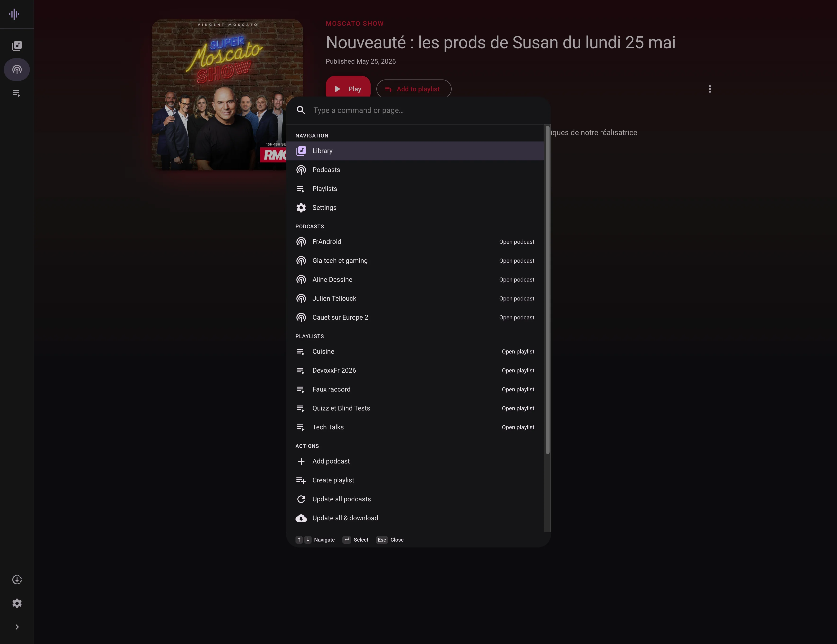The image size is (837, 644).
Task: Open the Julien Tellouck podcast entry
Action: [415, 299]
